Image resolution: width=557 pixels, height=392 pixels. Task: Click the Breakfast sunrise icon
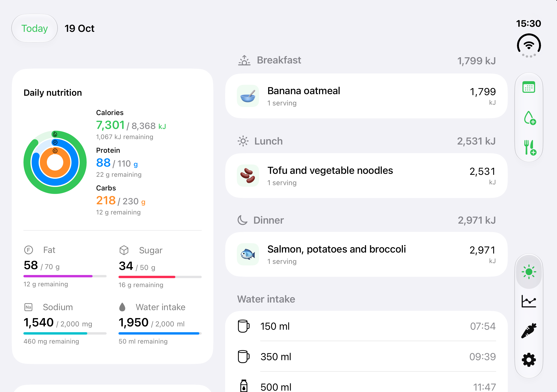(x=244, y=60)
